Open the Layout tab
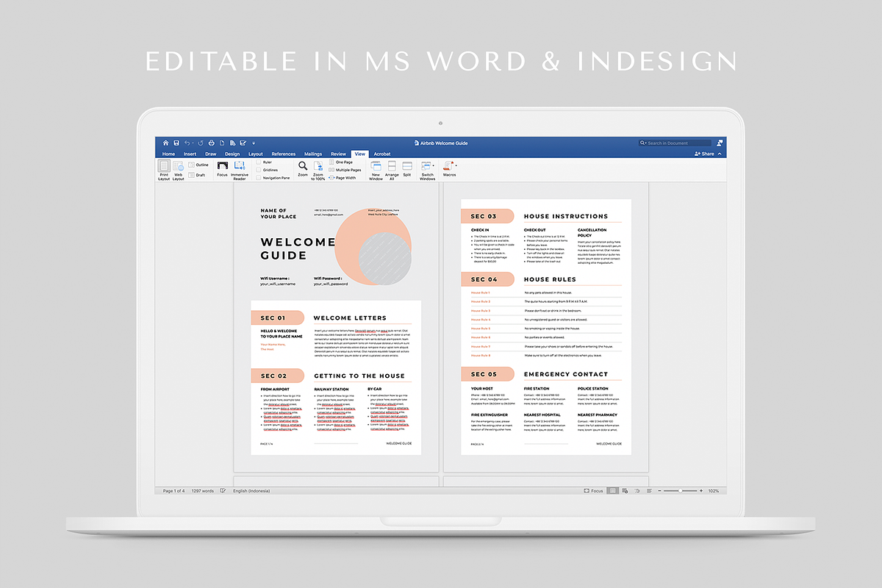This screenshot has height=588, width=882. 256,154
